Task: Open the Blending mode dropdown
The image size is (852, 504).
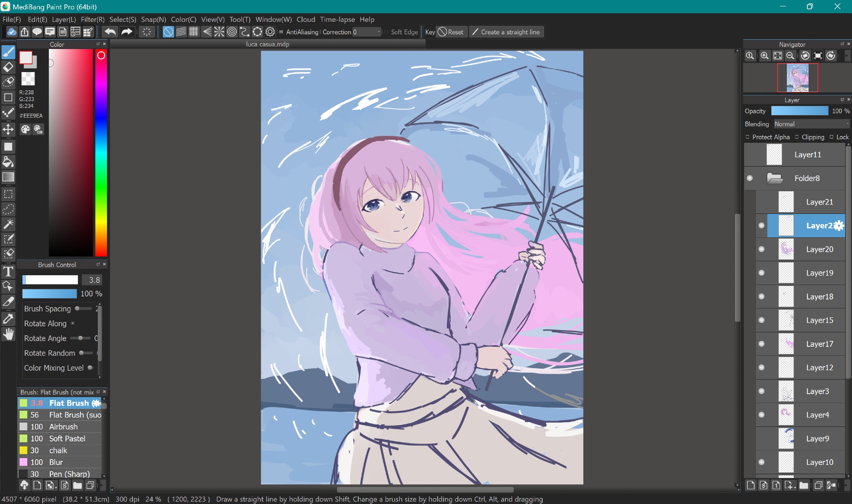Action: (x=812, y=124)
